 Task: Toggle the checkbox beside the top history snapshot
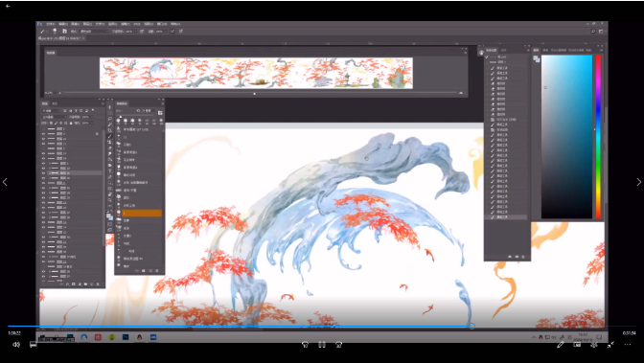487,57
